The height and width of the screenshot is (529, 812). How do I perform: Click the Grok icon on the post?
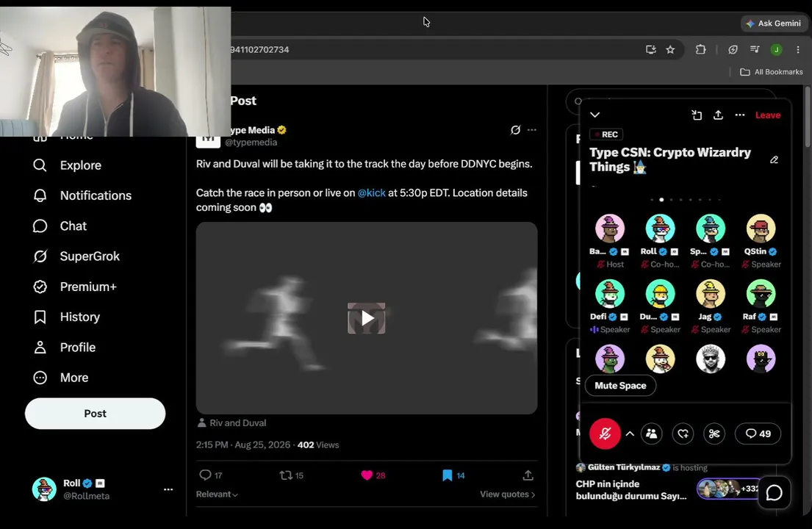pos(515,130)
